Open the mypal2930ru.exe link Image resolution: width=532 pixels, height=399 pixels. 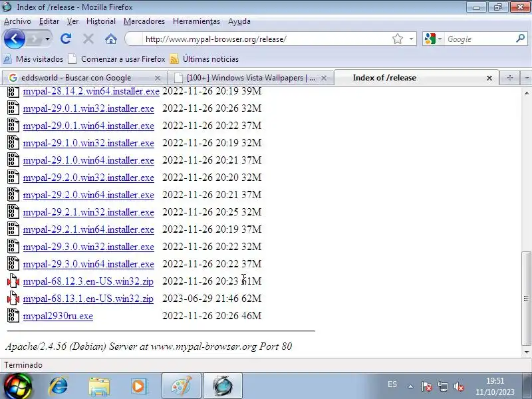coord(58,317)
